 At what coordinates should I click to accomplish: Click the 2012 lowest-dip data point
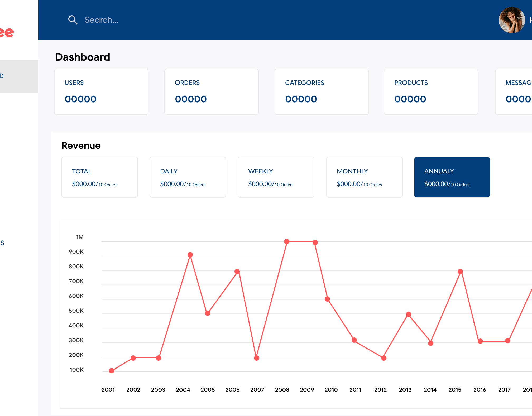[384, 358]
